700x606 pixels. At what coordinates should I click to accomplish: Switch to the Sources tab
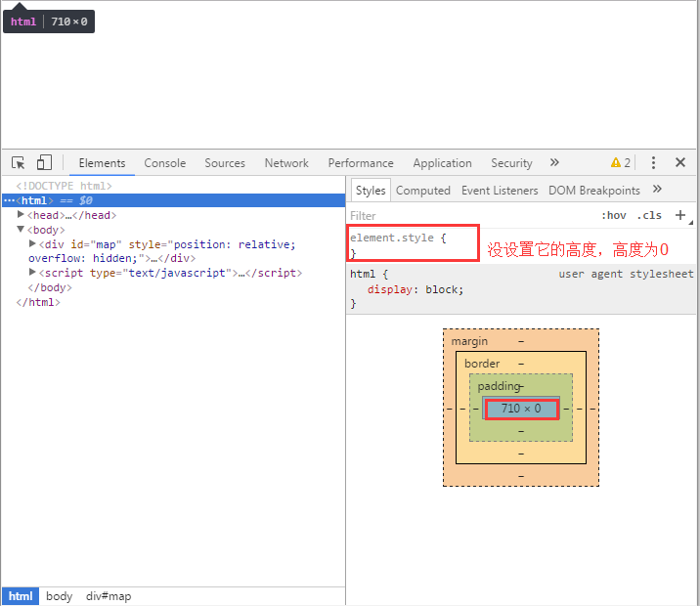[x=225, y=163]
